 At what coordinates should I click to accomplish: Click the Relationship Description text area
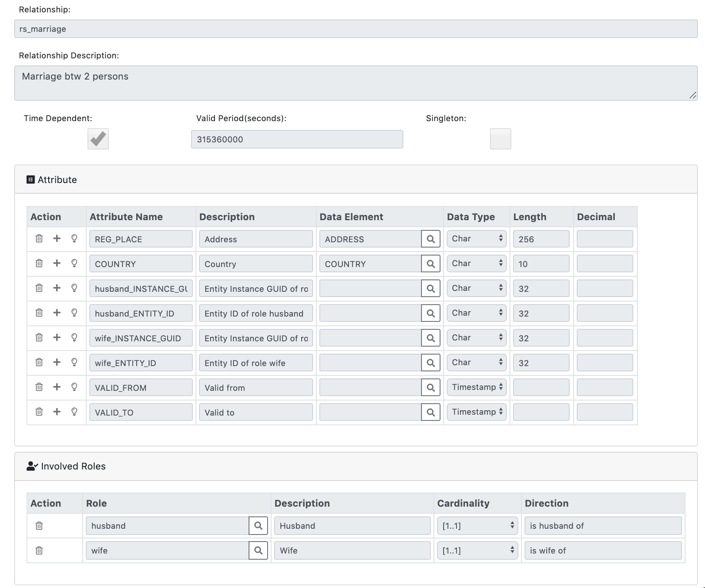(356, 83)
